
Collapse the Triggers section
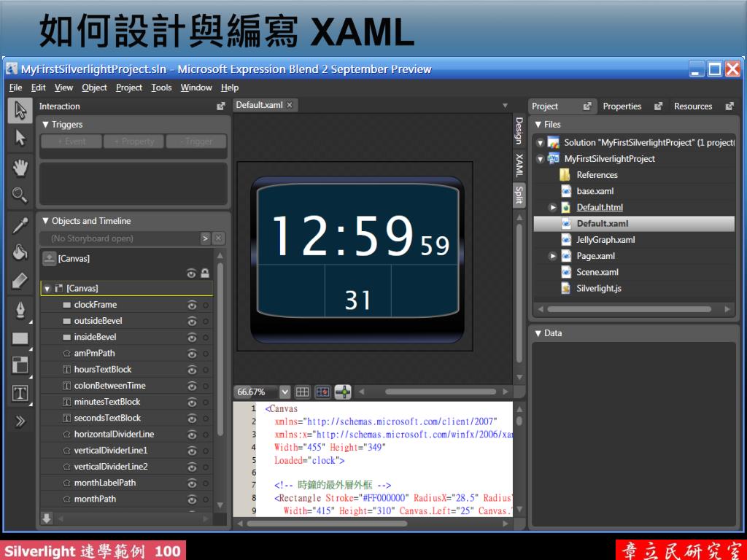[46, 125]
